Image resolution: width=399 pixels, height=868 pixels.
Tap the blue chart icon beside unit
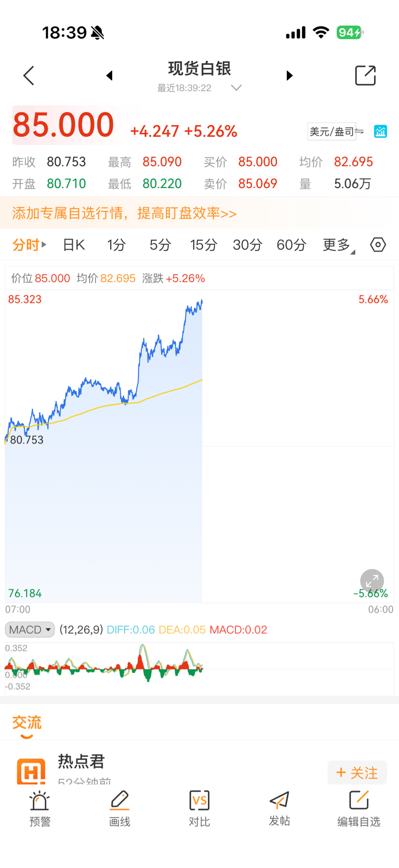click(x=380, y=131)
